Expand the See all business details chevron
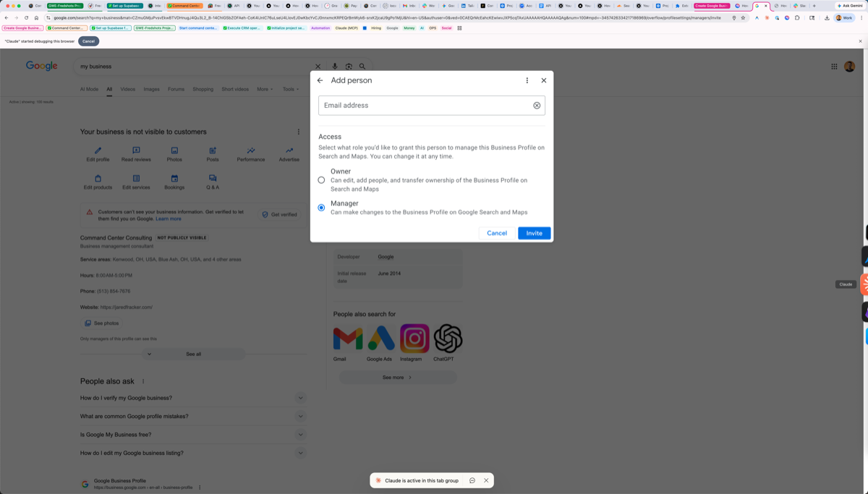This screenshot has height=494, width=868. (149, 354)
